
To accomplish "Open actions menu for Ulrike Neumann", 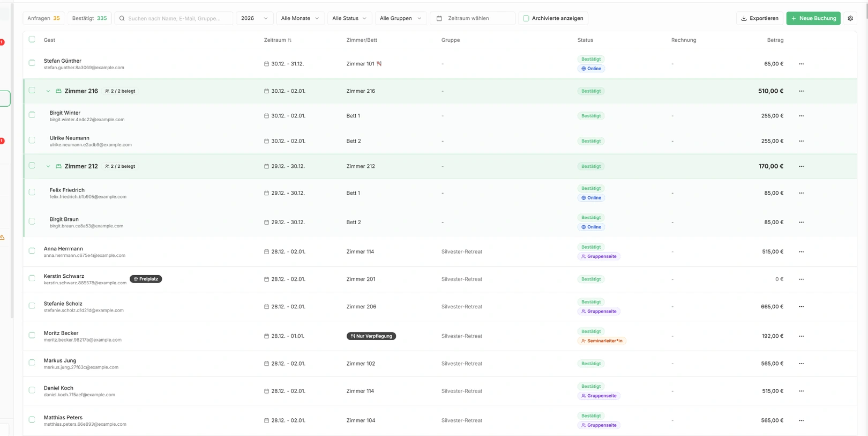I will [802, 141].
